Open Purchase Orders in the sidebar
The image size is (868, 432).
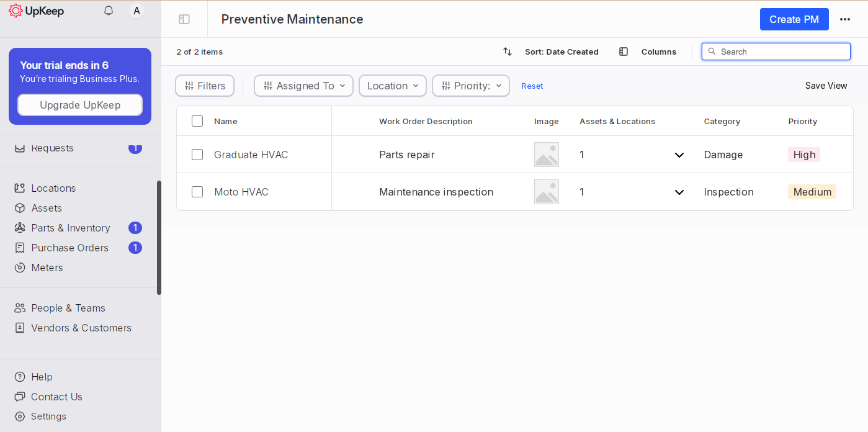click(69, 248)
